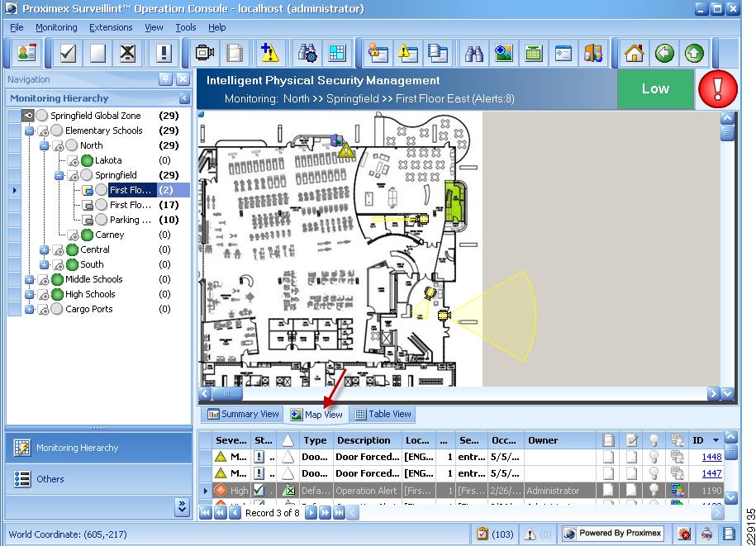Toggle the lightbulb icon in row 1447
The image size is (756, 546).
tap(654, 473)
